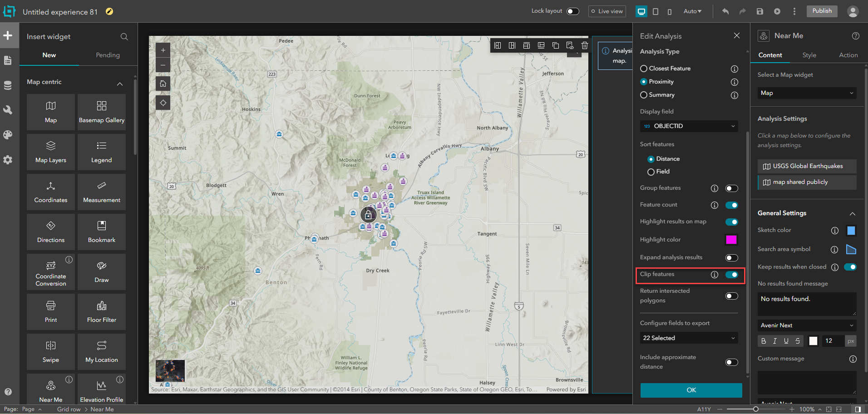Select the Bookmark widget

click(x=102, y=232)
